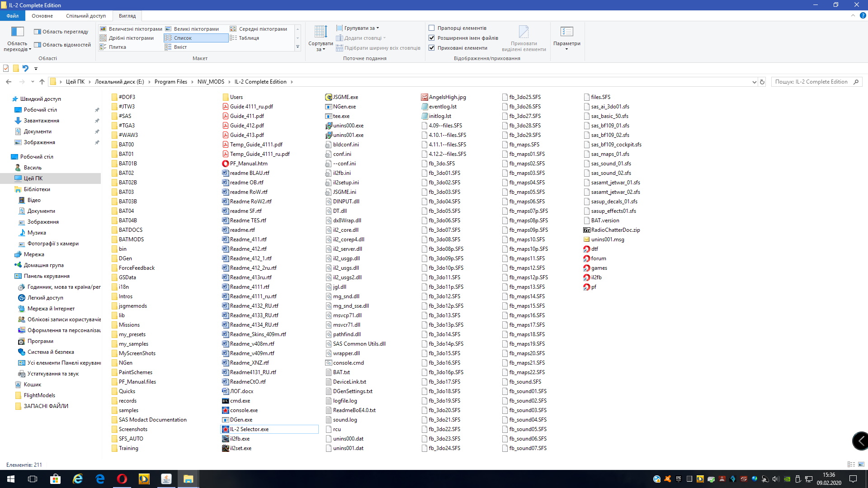Viewport: 868px width, 488px height.
Task: Go up one folder level arrow
Action: [x=42, y=82]
